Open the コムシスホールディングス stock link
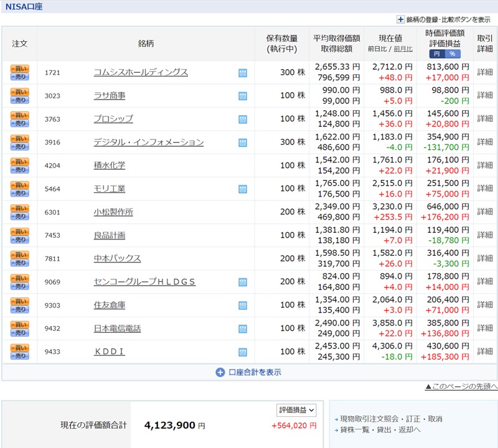This screenshot has height=448, width=498. [x=141, y=72]
